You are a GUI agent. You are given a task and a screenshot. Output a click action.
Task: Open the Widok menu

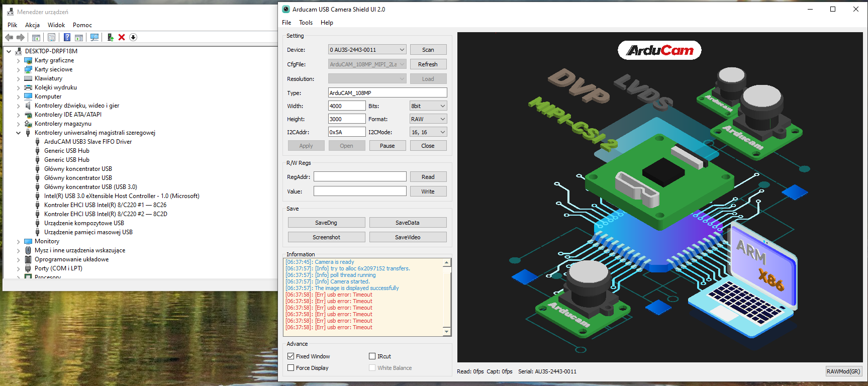(x=56, y=25)
